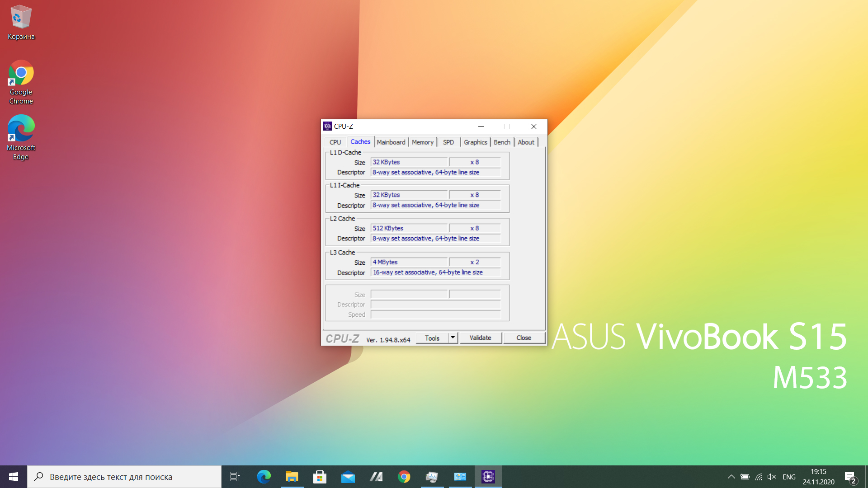This screenshot has height=488, width=868.
Task: Open Chrome from the taskbar
Action: (x=404, y=477)
